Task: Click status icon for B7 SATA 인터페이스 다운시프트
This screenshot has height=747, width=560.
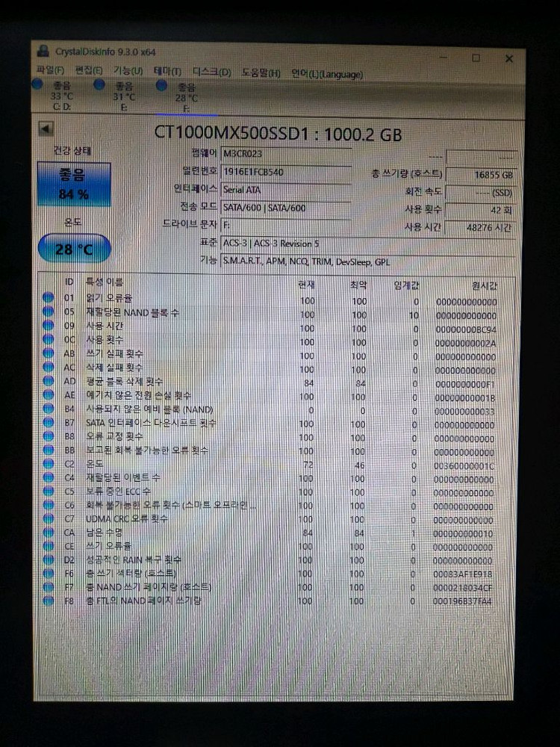Action: pyautogui.click(x=49, y=422)
